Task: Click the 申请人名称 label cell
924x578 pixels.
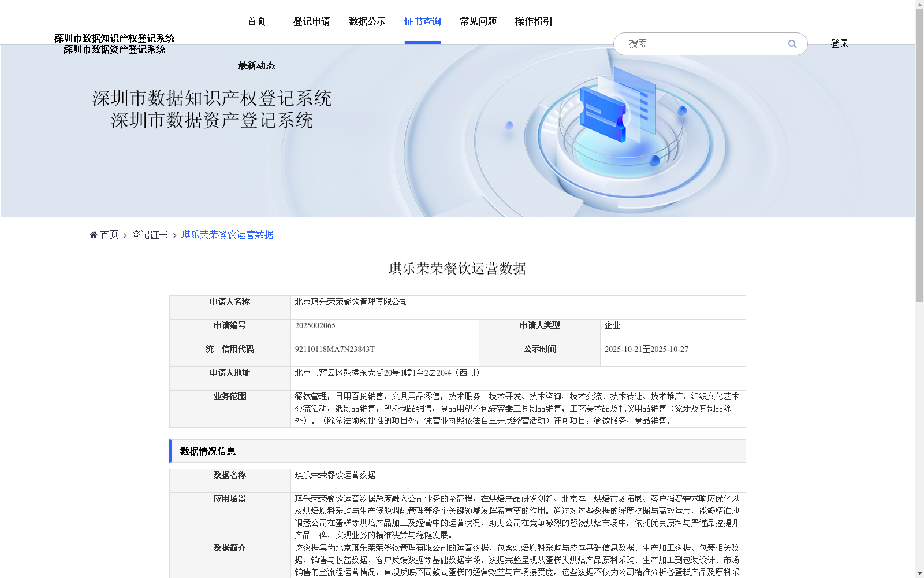Action: pos(230,307)
